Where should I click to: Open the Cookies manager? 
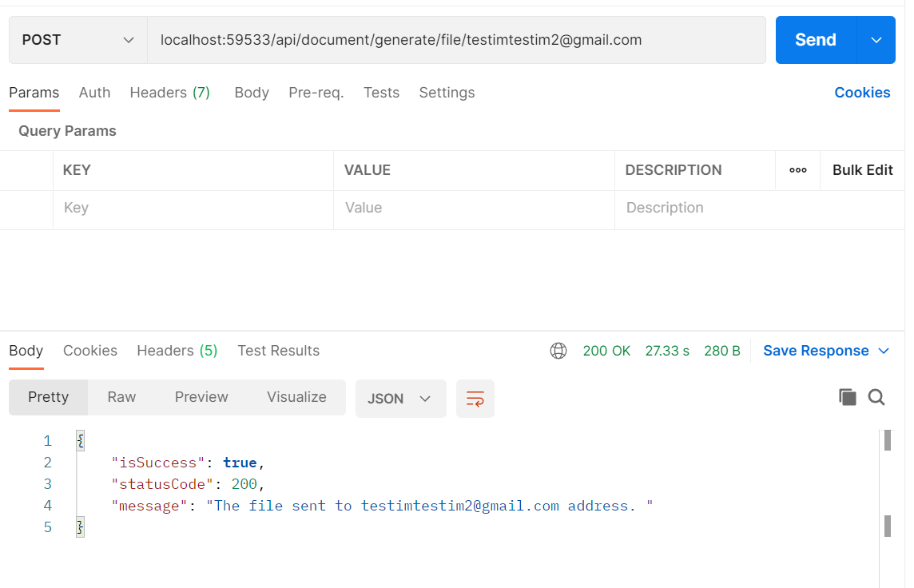(862, 92)
